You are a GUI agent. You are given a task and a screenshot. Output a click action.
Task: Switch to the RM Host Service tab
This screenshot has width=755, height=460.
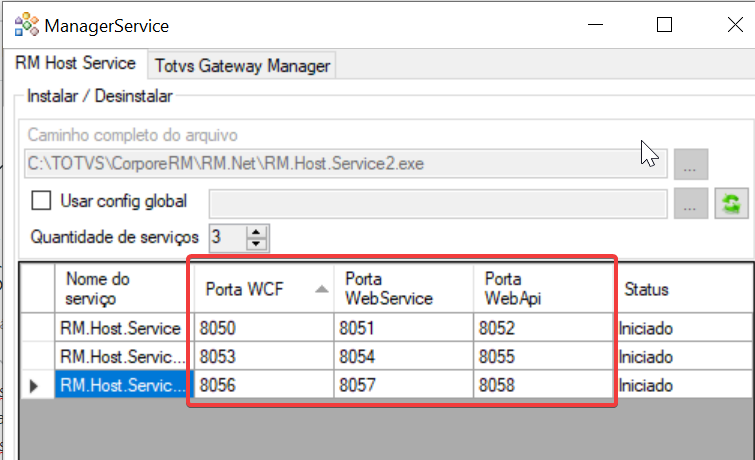point(76,63)
